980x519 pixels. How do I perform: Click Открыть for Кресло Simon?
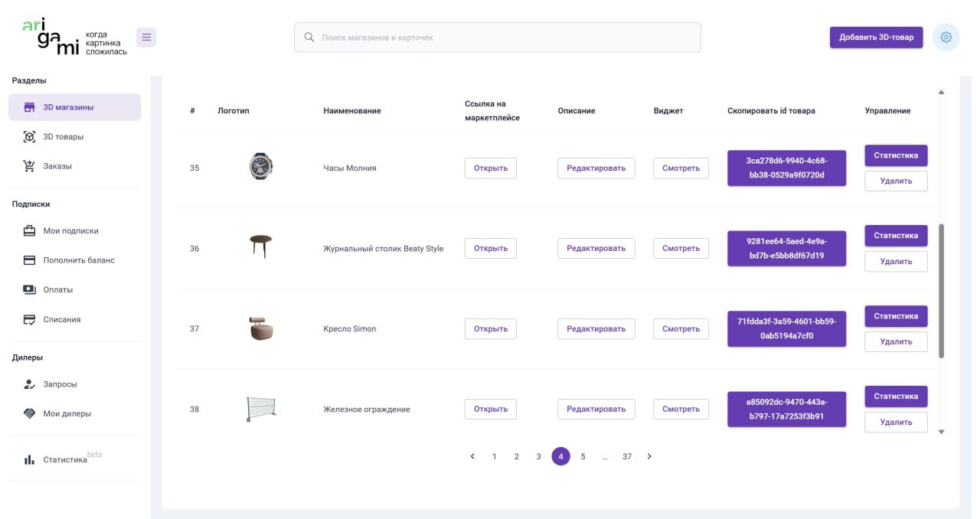(x=491, y=328)
